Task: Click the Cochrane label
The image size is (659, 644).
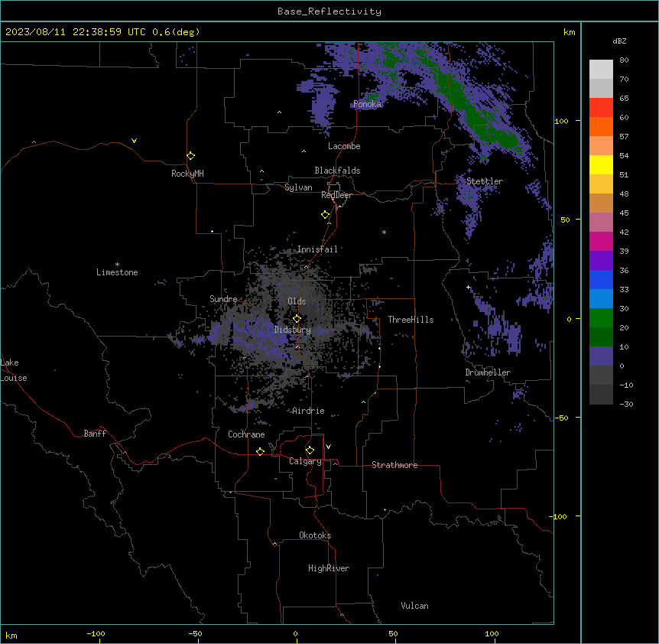Action: [x=246, y=434]
